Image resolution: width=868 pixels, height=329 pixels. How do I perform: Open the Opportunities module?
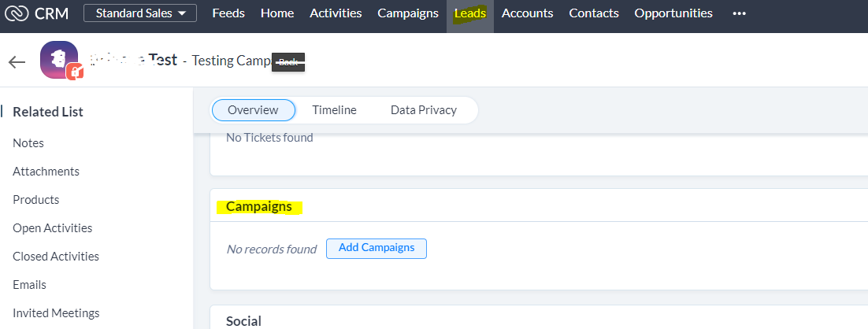point(673,13)
